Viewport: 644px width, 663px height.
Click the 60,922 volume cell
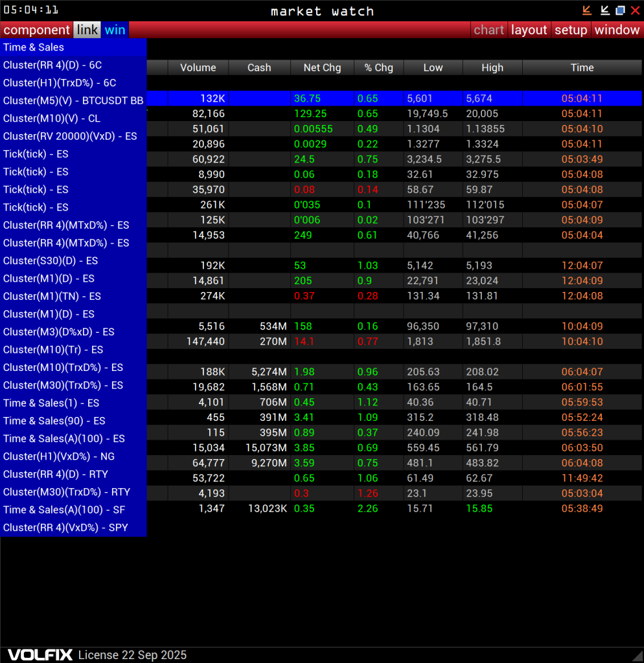point(198,159)
